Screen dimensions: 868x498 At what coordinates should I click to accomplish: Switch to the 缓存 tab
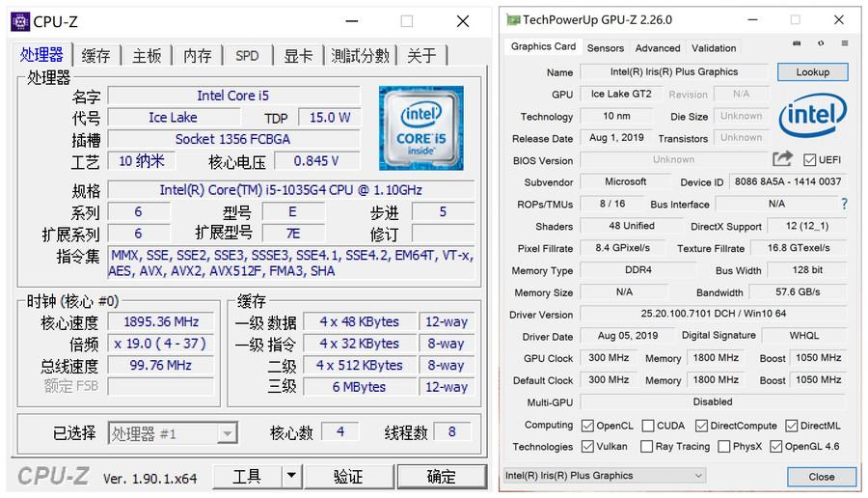[x=95, y=55]
